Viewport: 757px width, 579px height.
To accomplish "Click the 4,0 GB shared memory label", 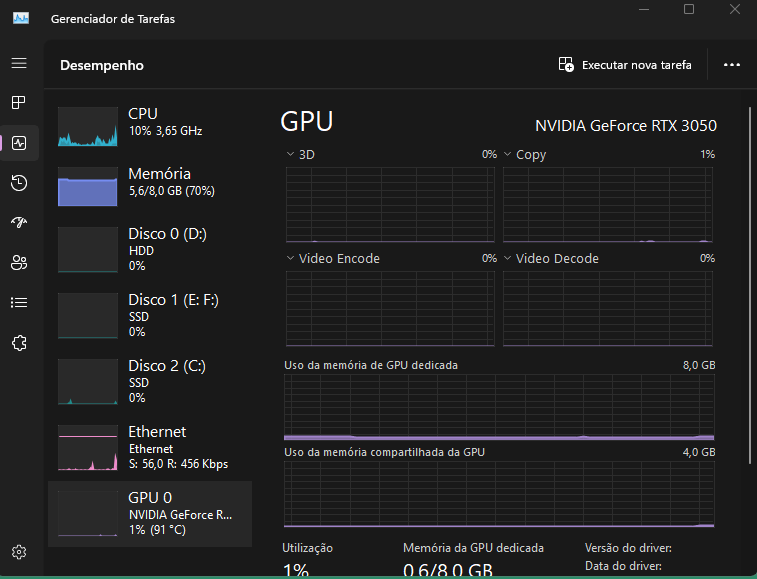I will [x=699, y=452].
